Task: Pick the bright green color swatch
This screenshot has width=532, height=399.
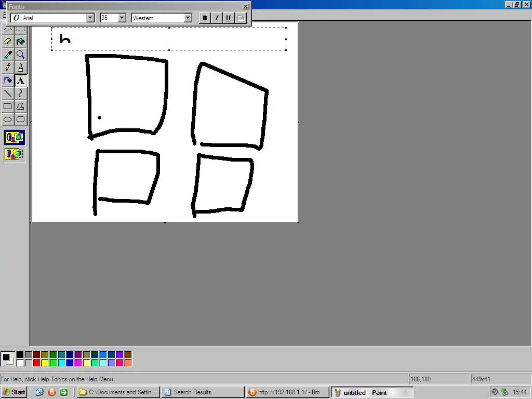Action: pyautogui.click(x=54, y=363)
